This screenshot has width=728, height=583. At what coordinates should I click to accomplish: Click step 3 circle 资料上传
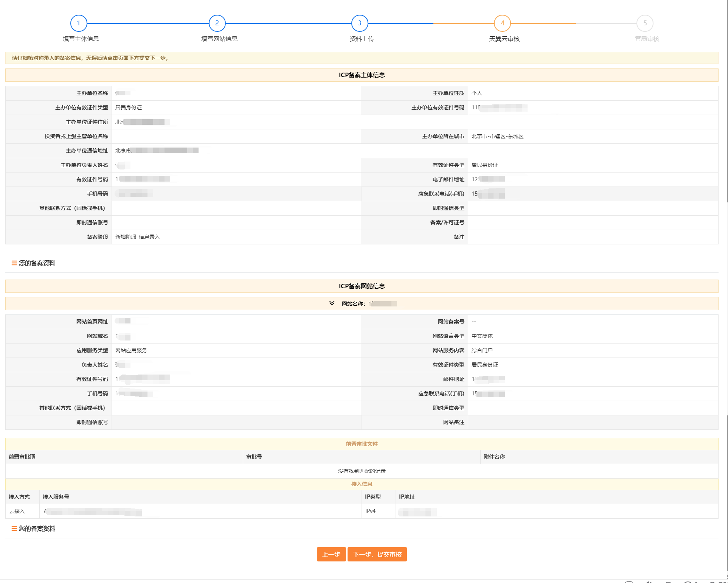point(360,23)
